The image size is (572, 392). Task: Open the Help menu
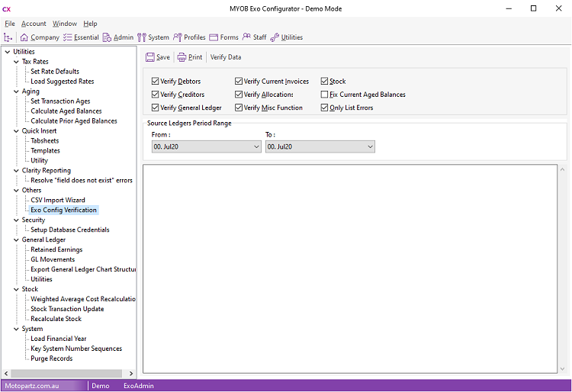(90, 24)
